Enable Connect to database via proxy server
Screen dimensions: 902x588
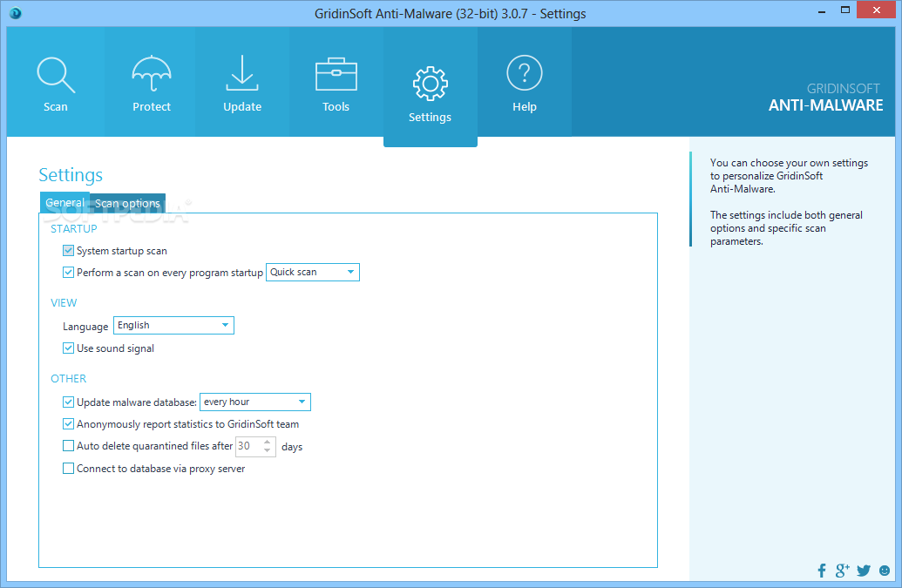coord(69,469)
